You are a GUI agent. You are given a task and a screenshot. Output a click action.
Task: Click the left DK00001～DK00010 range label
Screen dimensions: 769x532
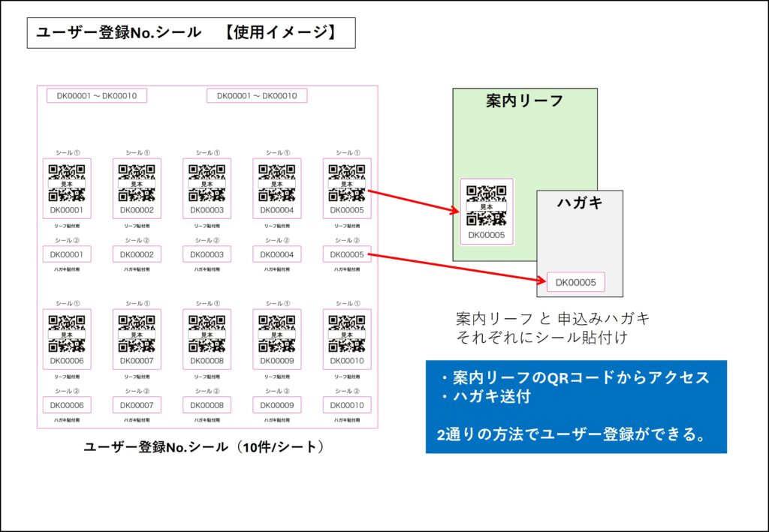click(x=97, y=96)
